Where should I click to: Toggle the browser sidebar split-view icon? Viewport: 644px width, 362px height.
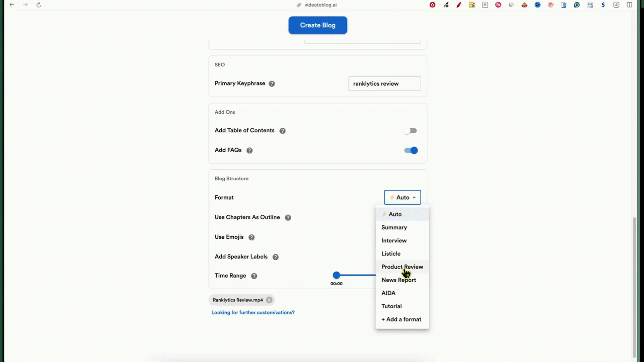point(630,5)
